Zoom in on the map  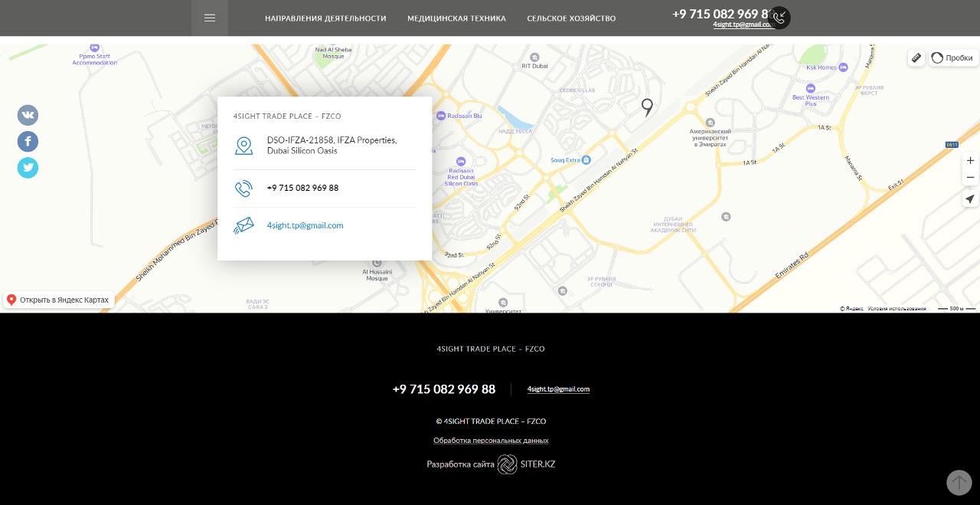click(x=971, y=161)
